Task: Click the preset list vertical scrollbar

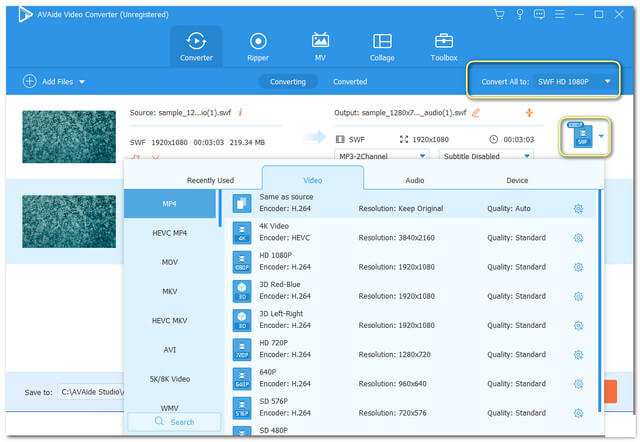Action: (600, 301)
